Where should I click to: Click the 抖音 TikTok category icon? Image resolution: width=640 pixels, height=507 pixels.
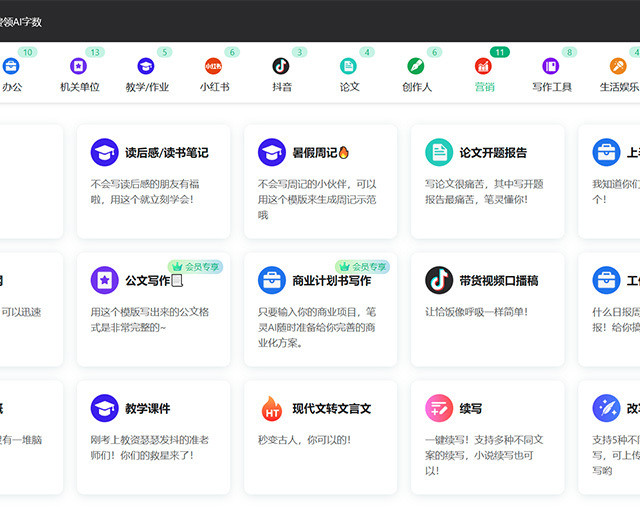[x=281, y=66]
